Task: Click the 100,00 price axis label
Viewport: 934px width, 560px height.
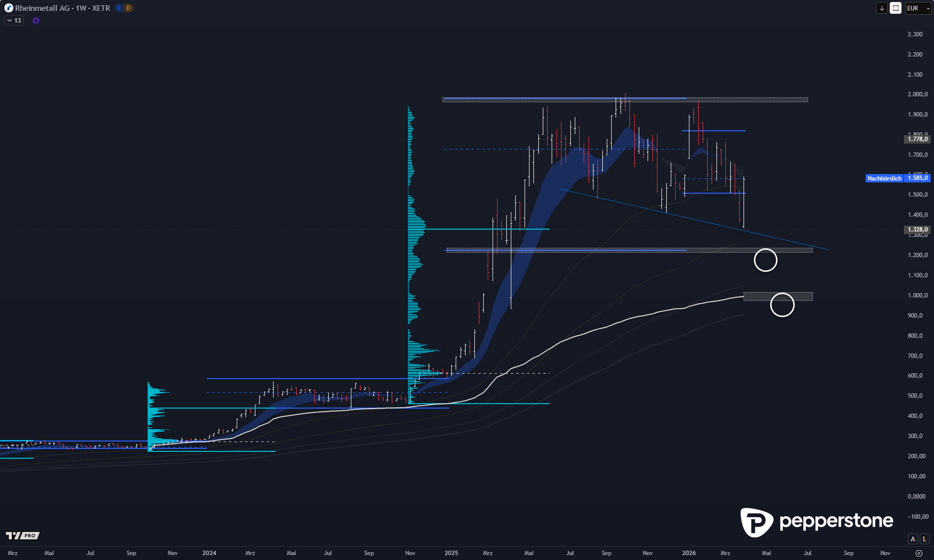Action: [917, 476]
